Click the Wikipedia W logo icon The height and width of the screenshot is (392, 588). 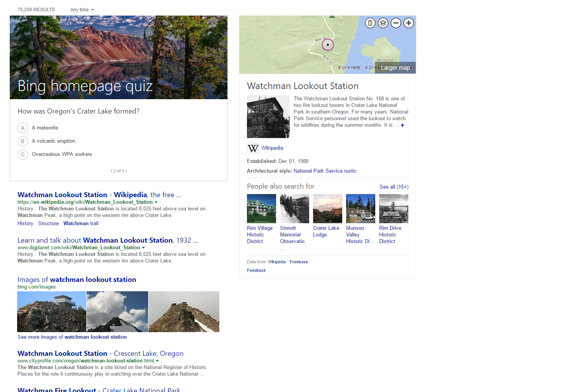(253, 148)
